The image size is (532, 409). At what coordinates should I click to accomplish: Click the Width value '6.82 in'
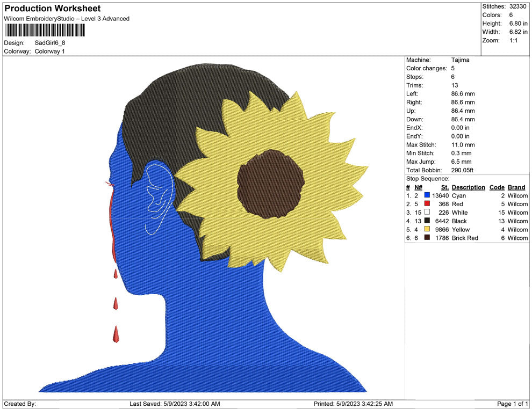coord(518,32)
